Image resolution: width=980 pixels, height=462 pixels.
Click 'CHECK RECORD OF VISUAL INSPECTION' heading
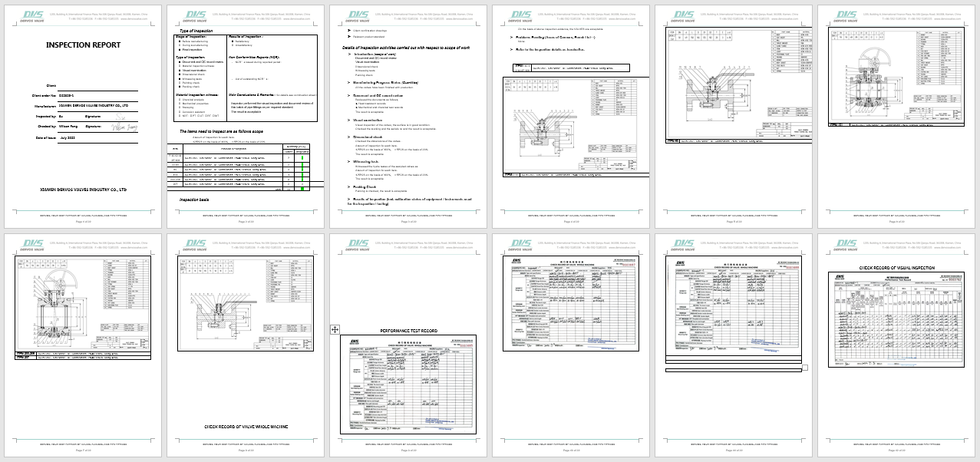pos(896,268)
